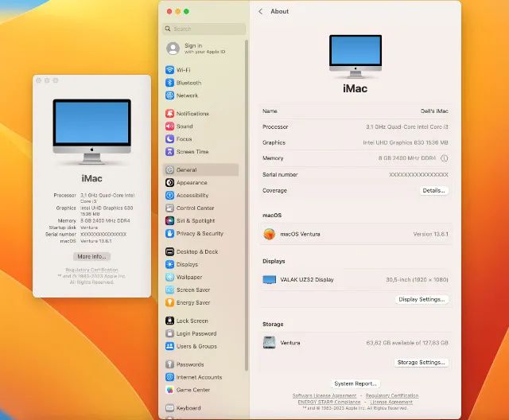
Task: Click '30,5-inch (1920 × 1080)' text
Action: 417,279
